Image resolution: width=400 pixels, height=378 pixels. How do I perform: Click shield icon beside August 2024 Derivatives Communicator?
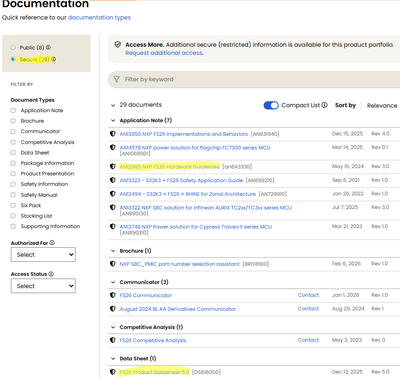tap(113, 309)
